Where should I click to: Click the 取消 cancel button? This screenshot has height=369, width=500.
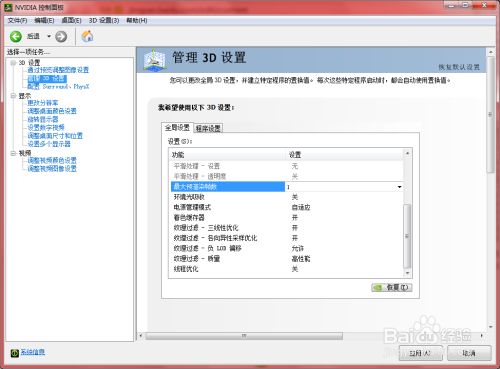pyautogui.click(x=469, y=353)
